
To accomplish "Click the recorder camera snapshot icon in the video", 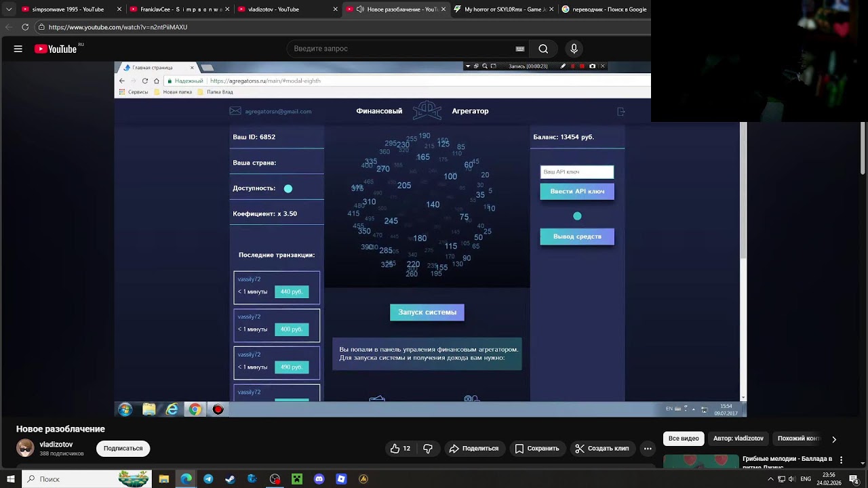I will [x=593, y=66].
